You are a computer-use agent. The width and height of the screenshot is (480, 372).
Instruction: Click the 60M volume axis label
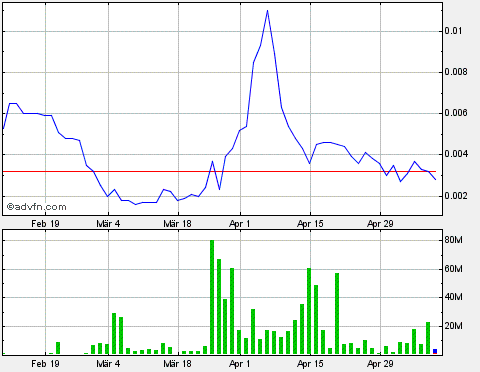(453, 269)
